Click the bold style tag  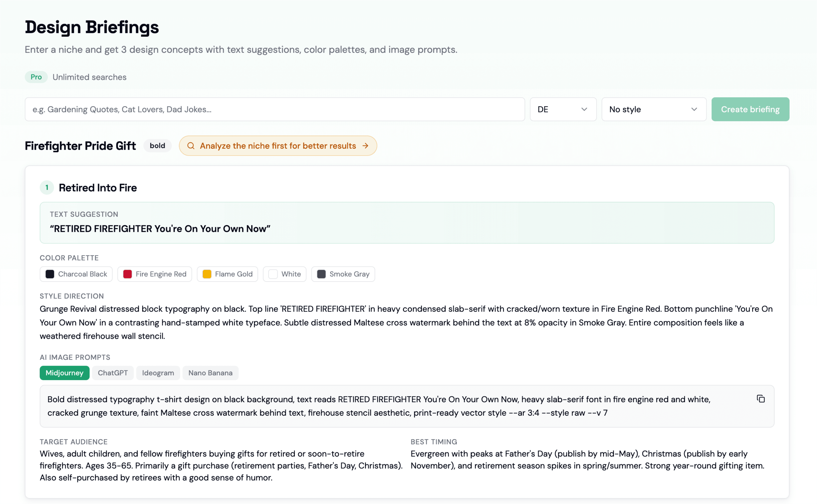pos(157,146)
